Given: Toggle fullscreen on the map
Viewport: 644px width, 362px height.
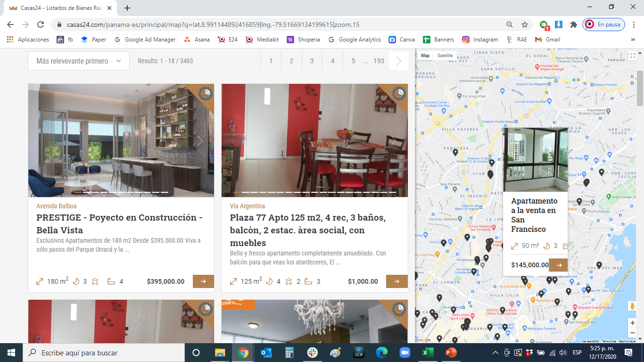Looking at the screenshot, I should click(632, 56).
